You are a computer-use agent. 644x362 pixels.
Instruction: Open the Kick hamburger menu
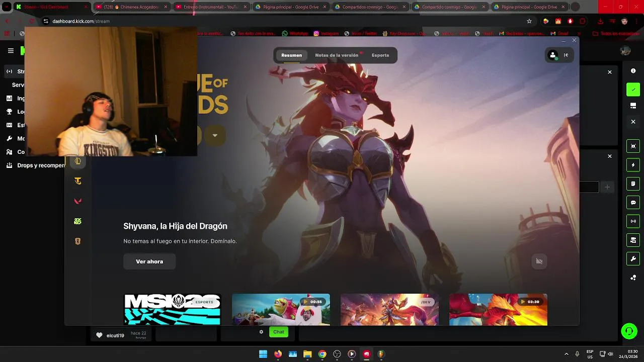[x=11, y=51]
